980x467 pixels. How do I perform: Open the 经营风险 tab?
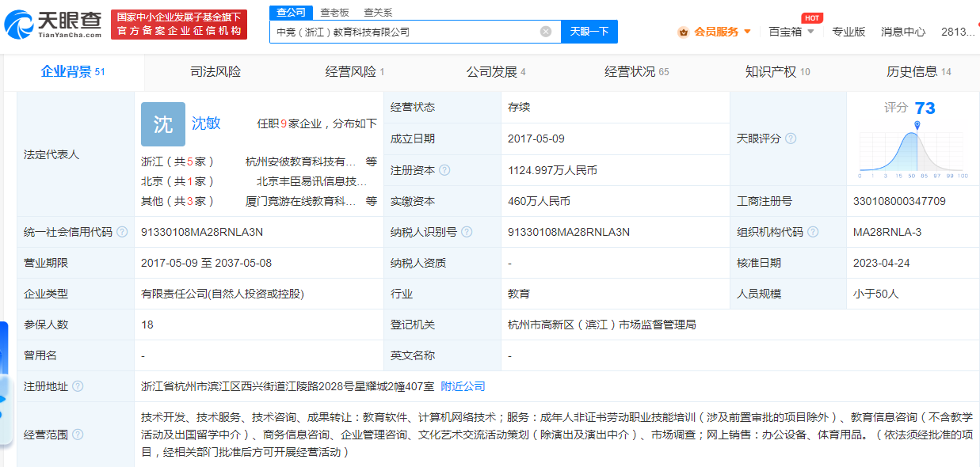click(355, 72)
